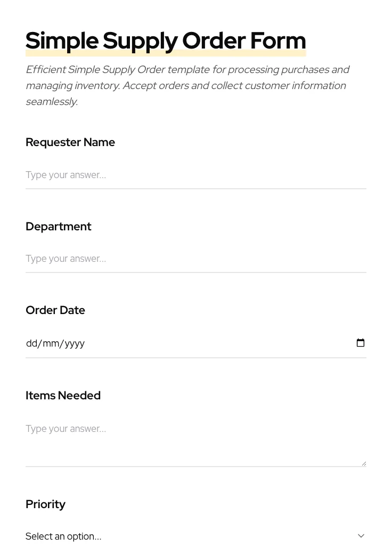Click the underline beneath the Requester Name field
The width and height of the screenshot is (392, 546).
pos(196,188)
